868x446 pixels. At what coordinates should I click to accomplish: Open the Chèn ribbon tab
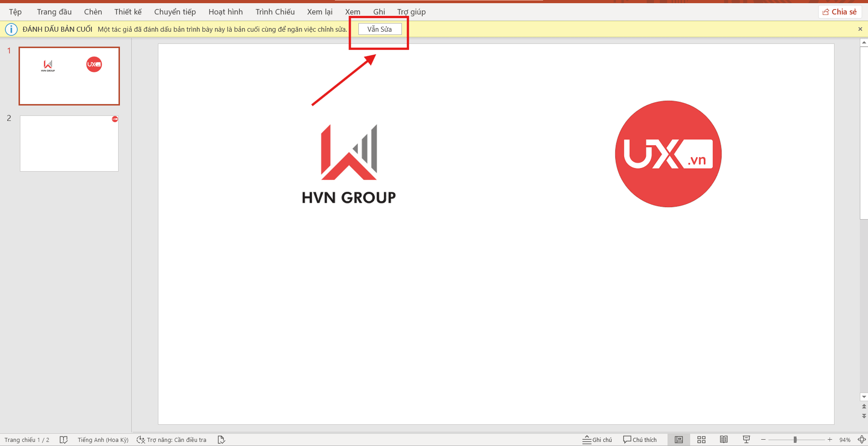coord(93,12)
